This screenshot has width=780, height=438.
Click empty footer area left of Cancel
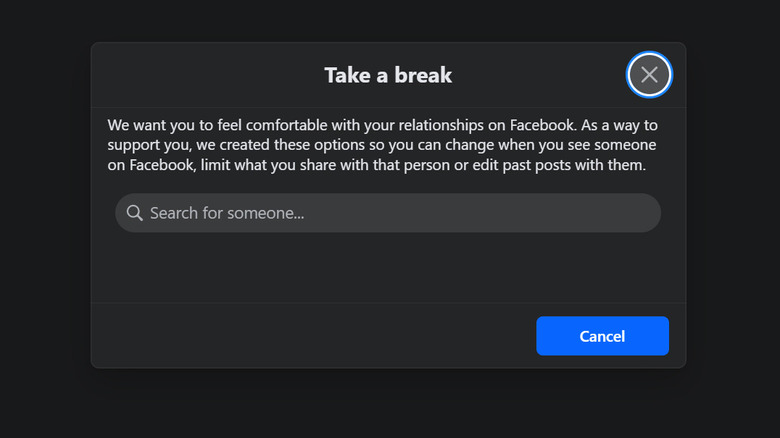[x=300, y=336]
